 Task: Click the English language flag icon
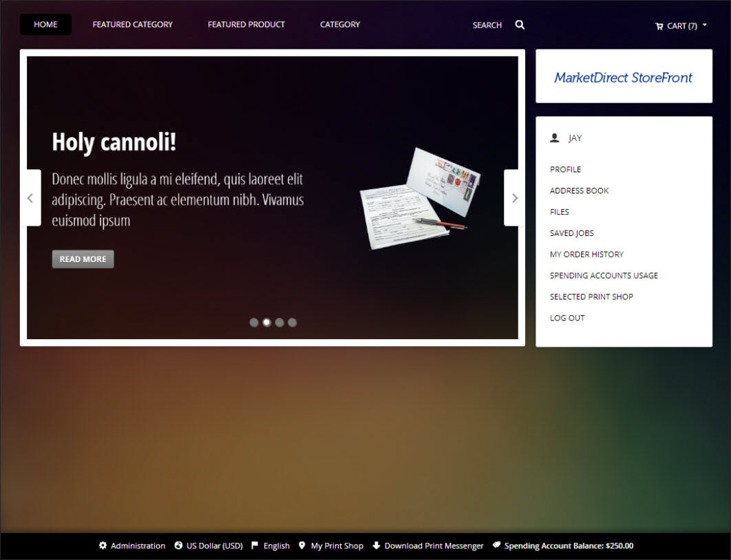(255, 546)
